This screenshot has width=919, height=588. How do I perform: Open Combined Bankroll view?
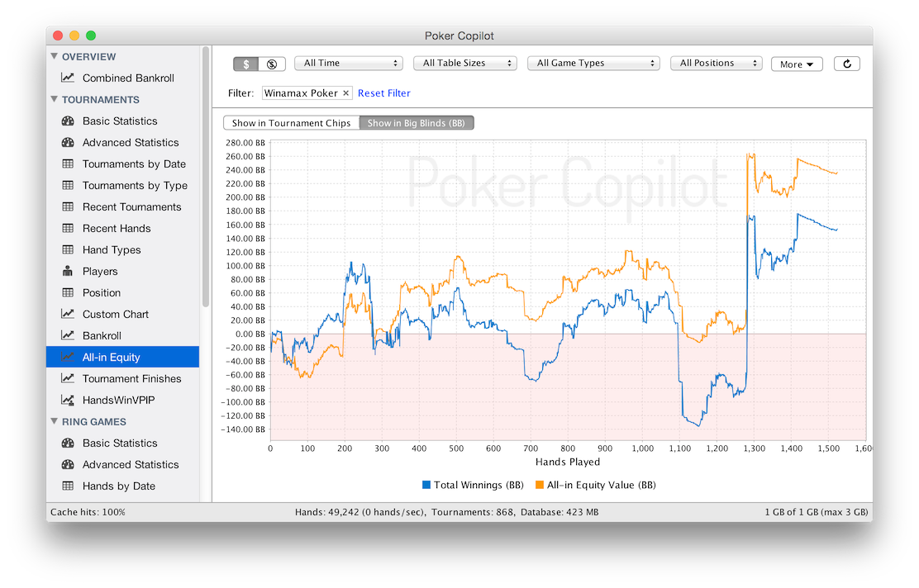pyautogui.click(x=122, y=78)
